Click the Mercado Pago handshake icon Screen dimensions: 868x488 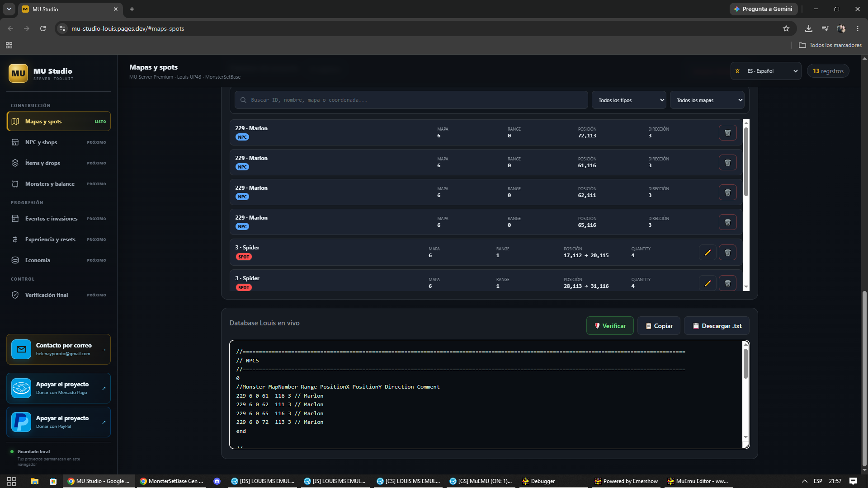(21, 388)
